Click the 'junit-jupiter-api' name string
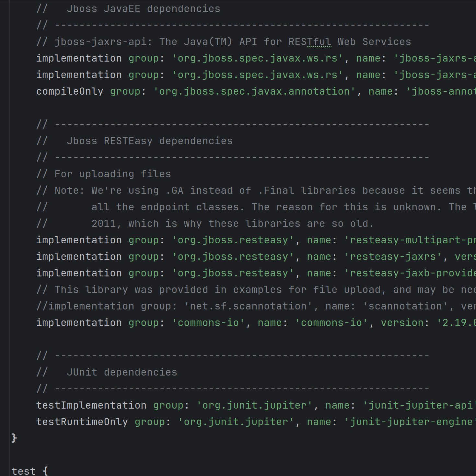Image resolution: width=476 pixels, height=476 pixels. point(418,405)
